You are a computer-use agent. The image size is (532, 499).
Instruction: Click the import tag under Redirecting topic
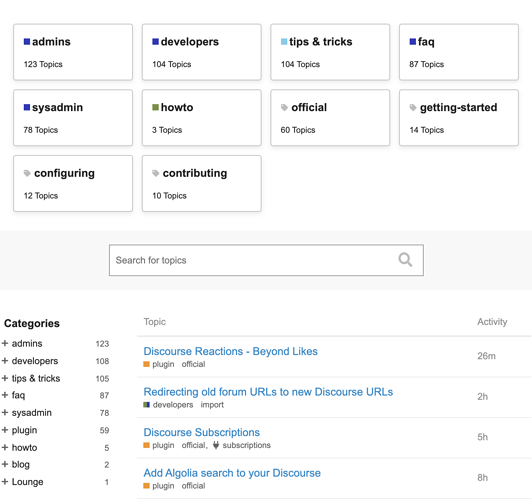(212, 405)
